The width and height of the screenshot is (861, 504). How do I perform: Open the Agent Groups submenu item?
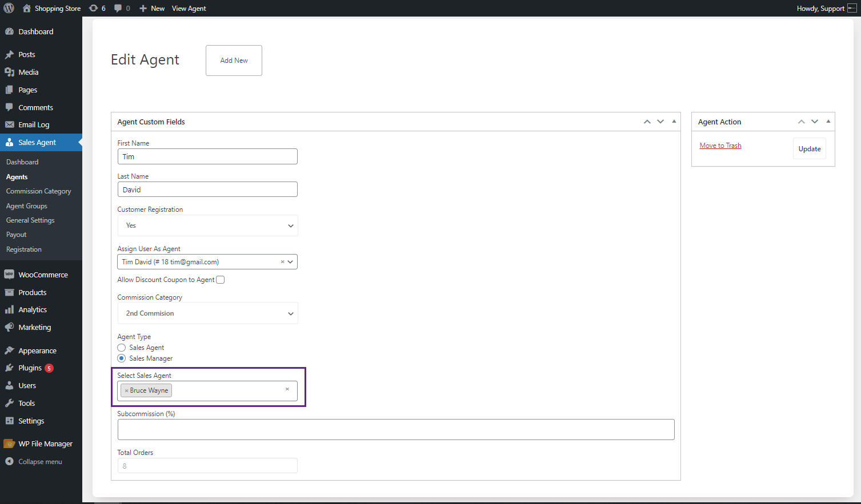point(27,206)
